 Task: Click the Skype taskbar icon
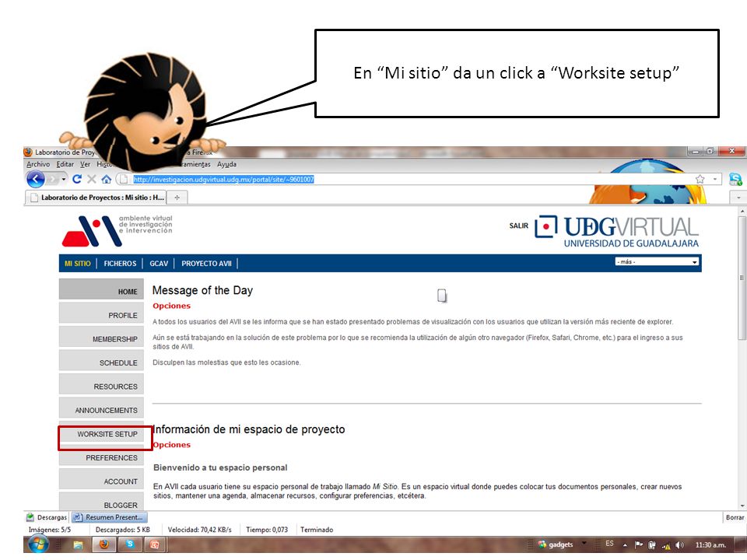coord(130,544)
